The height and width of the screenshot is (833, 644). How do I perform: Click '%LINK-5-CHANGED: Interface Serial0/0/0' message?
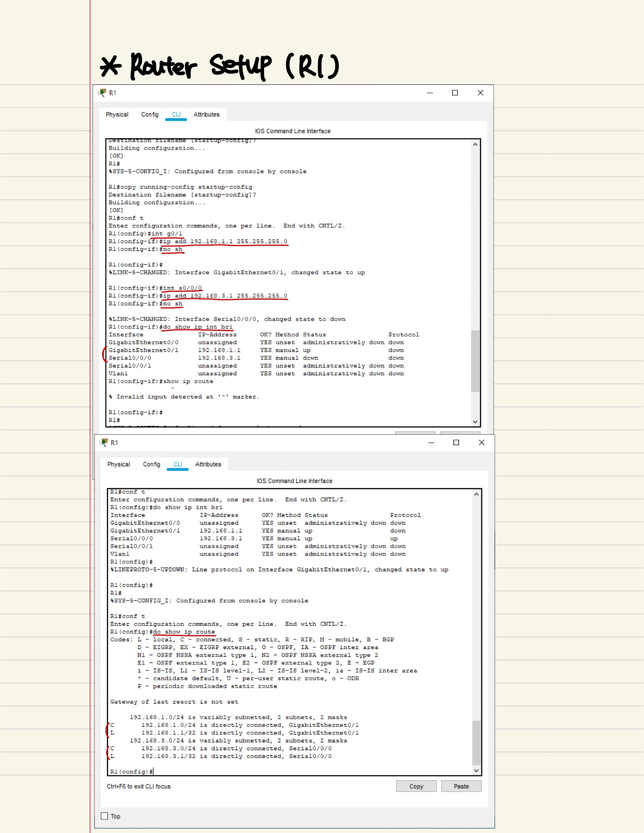pyautogui.click(x=227, y=319)
